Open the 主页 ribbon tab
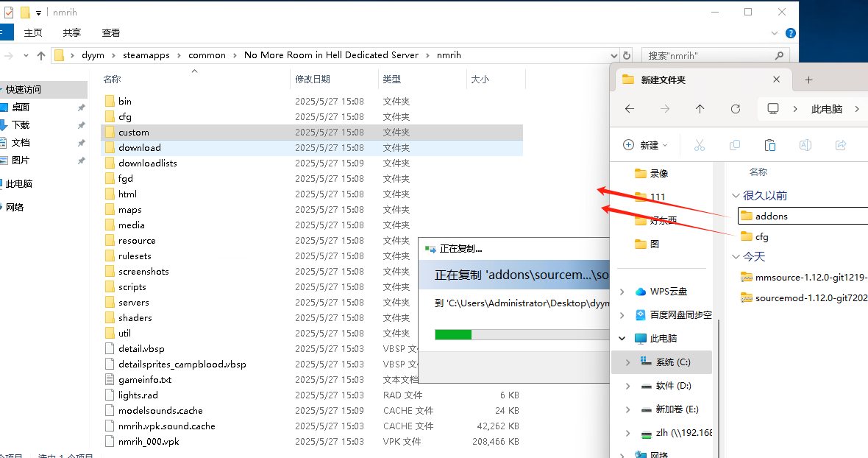Screen dimensions: 868x458 pyautogui.click(x=33, y=33)
